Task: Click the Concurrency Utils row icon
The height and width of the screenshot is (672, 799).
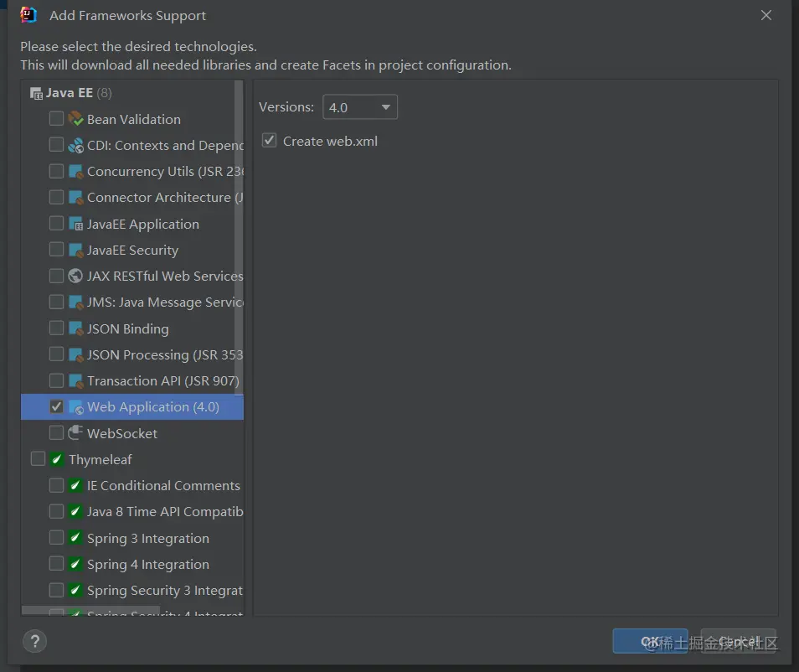Action: click(75, 171)
